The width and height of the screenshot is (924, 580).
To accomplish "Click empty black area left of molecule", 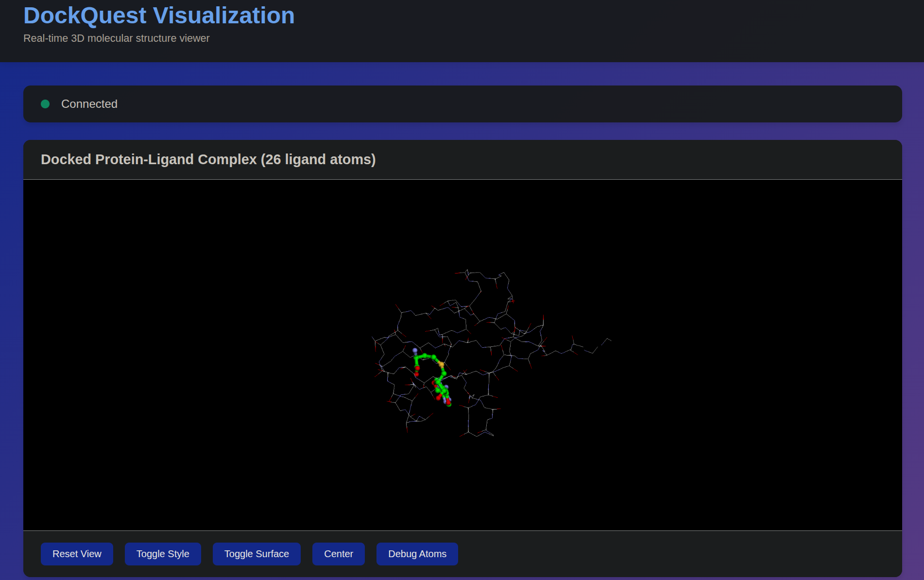I will point(194,355).
